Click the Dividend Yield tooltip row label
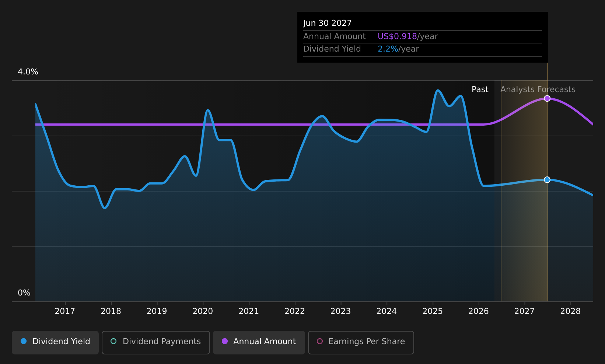The height and width of the screenshot is (364, 605). (x=332, y=49)
